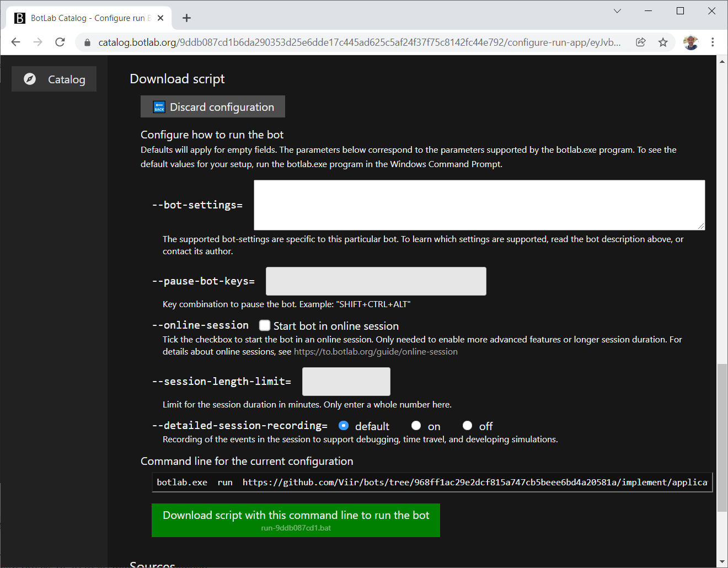The image size is (728, 568).
Task: Click the --detailed-session-recording= label
Action: [x=239, y=426]
